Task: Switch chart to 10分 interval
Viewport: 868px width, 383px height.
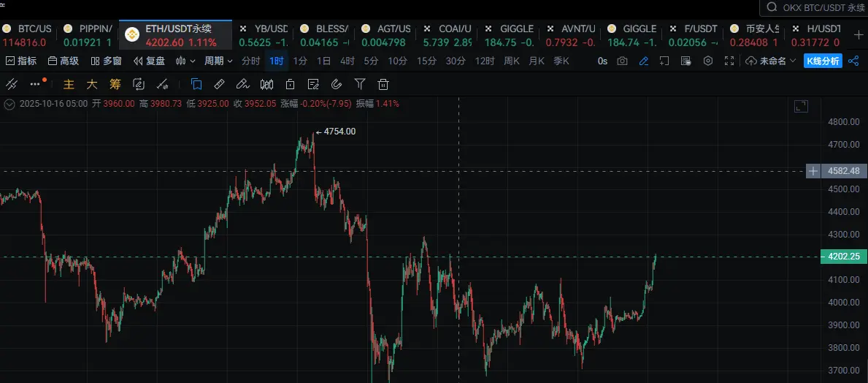Action: coord(397,61)
